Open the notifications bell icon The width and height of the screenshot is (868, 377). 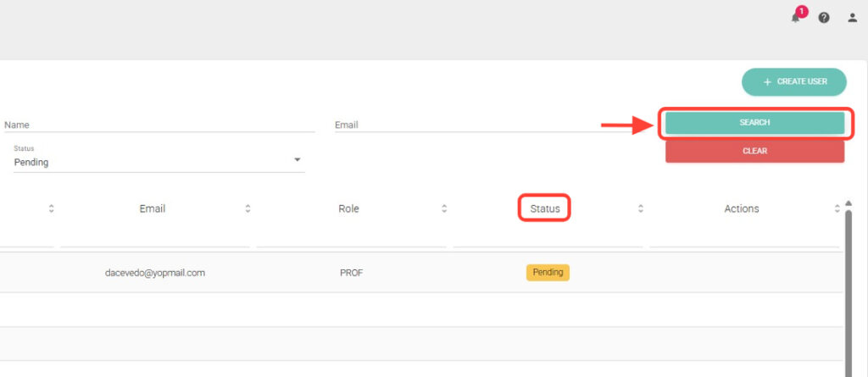tap(796, 17)
